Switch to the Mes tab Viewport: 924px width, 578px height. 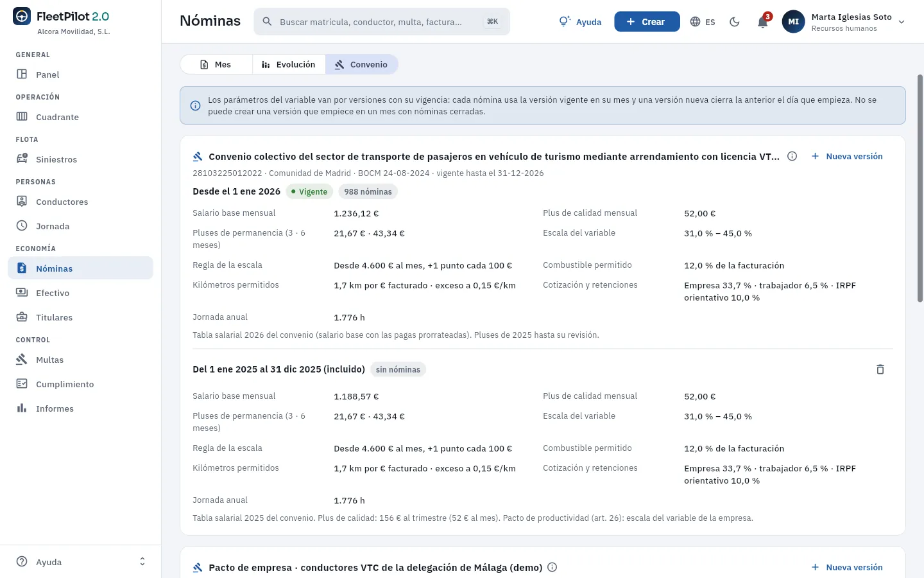pos(216,65)
